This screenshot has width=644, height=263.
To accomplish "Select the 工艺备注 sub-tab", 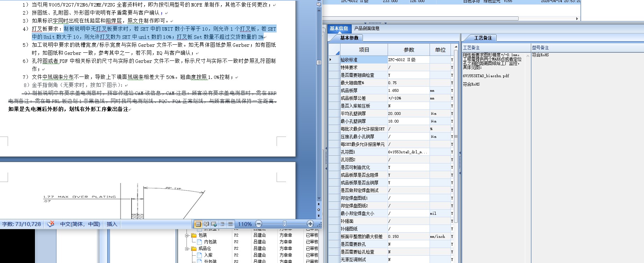I will [483, 38].
